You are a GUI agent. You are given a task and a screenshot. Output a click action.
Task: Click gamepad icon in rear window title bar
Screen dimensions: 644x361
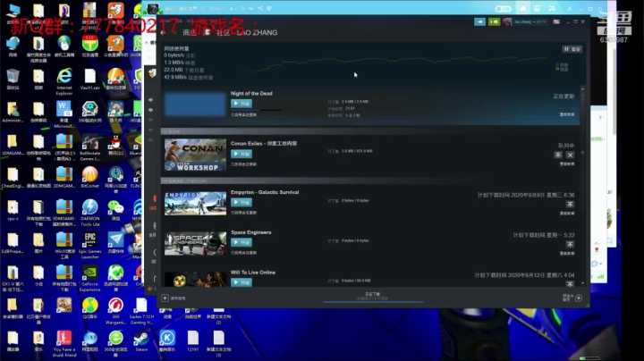tap(552, 9)
